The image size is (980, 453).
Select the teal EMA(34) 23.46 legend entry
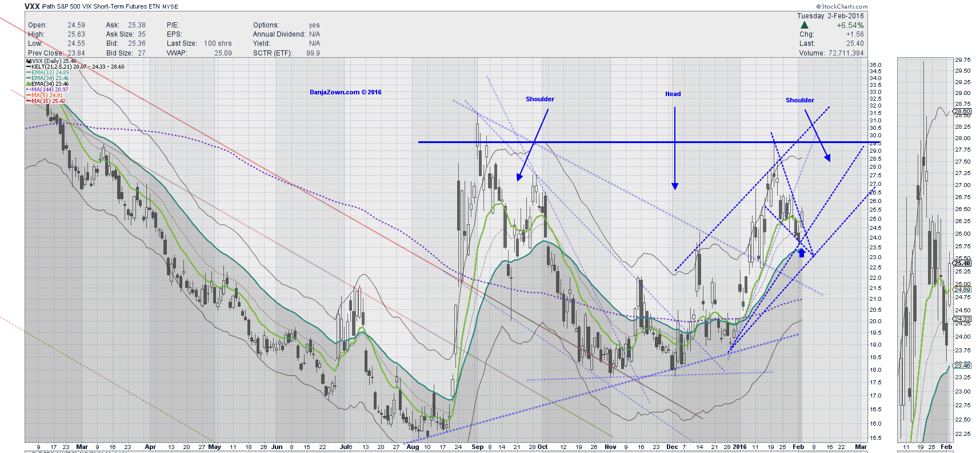coord(47,78)
